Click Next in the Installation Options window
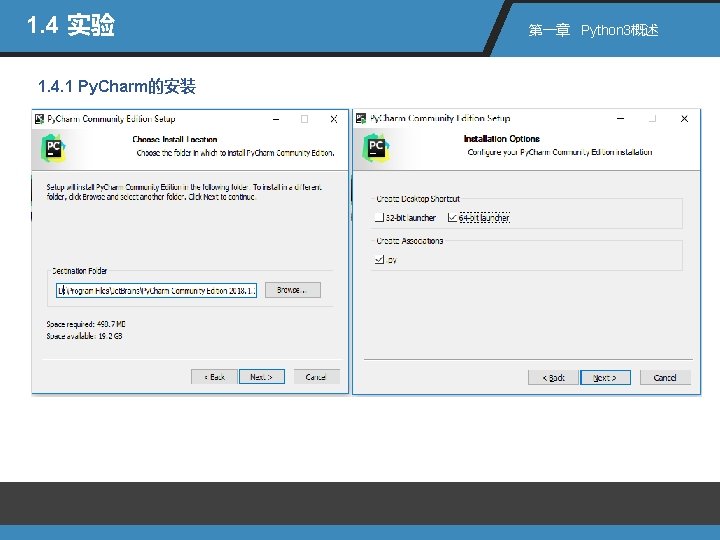720x540 pixels. tap(605, 377)
